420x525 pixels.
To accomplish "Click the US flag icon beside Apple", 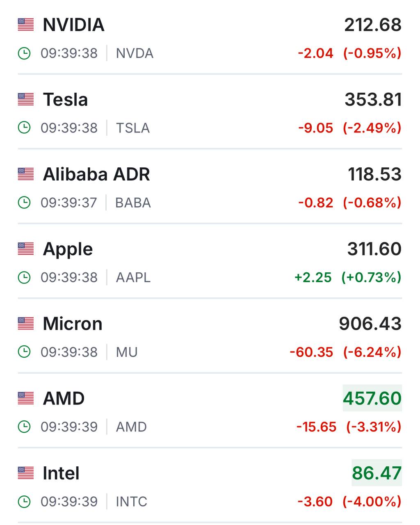I will click(x=25, y=249).
